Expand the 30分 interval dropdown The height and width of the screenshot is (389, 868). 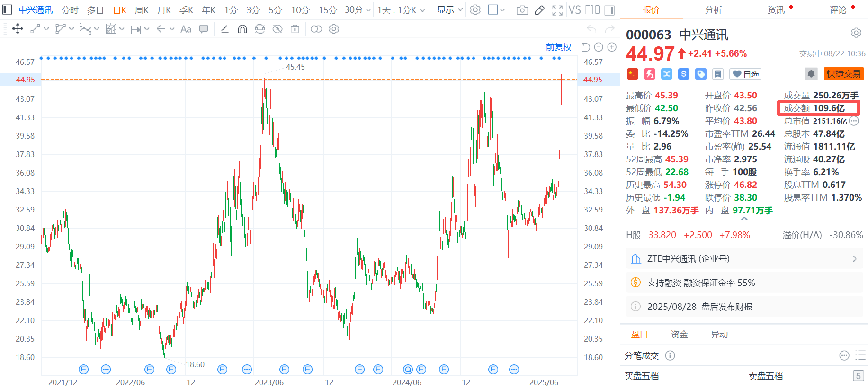coord(368,10)
